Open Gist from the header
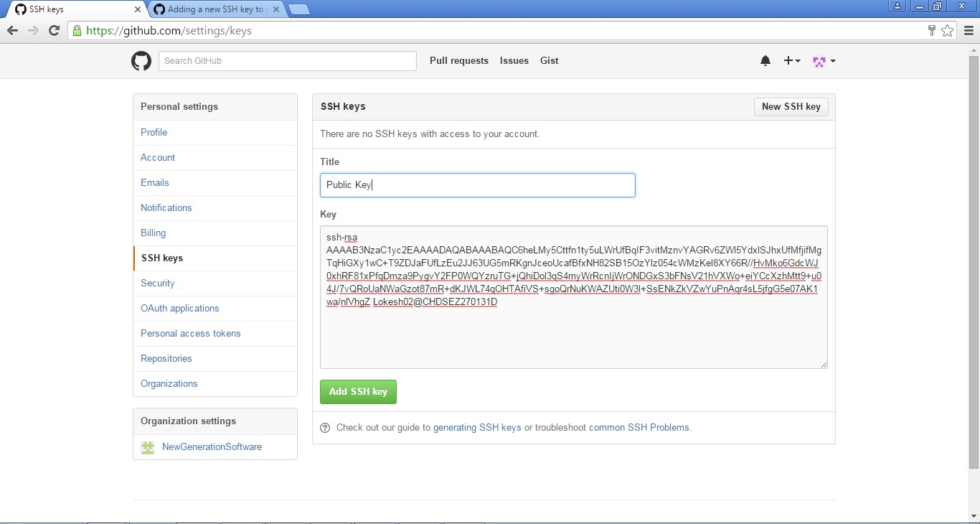 [x=550, y=61]
